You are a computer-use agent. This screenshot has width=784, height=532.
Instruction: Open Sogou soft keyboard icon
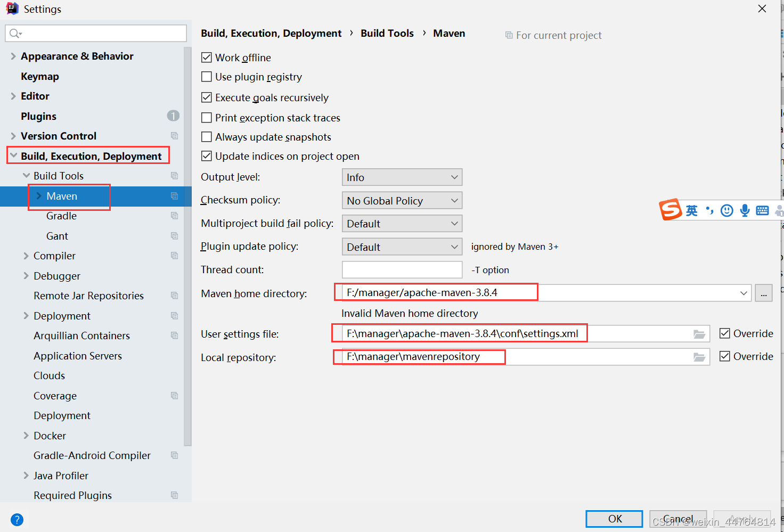tap(763, 210)
